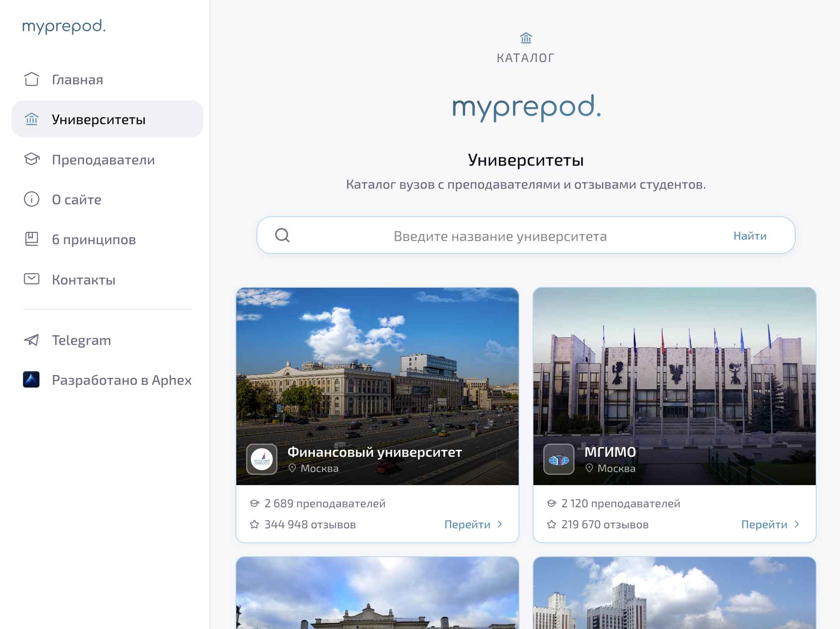This screenshot has width=840, height=629.
Task: Click the info icon beside О сайте
Action: tap(32, 199)
